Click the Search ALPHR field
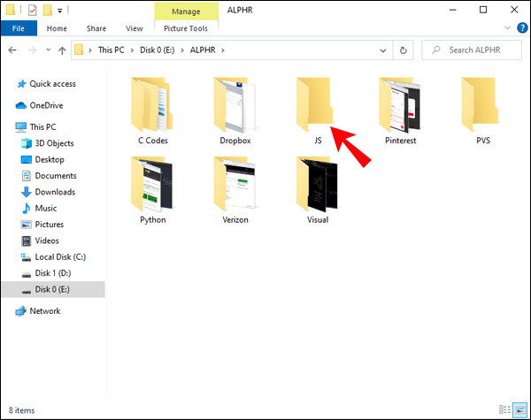Image resolution: width=531 pixels, height=420 pixels. (x=472, y=50)
